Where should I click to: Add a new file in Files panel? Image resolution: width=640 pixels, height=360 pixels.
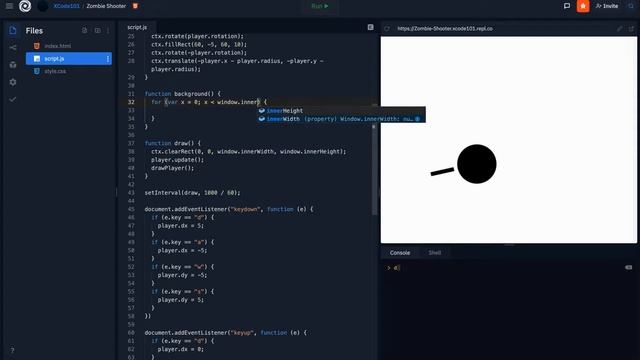point(84,31)
